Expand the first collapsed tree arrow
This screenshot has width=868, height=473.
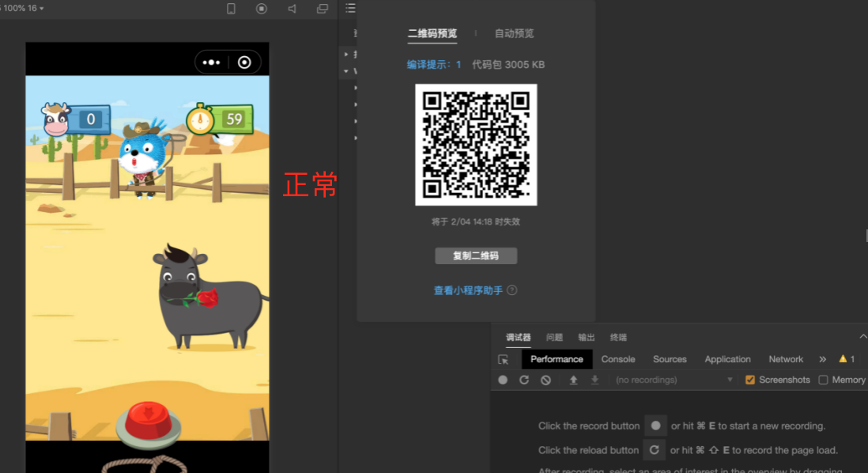point(346,55)
